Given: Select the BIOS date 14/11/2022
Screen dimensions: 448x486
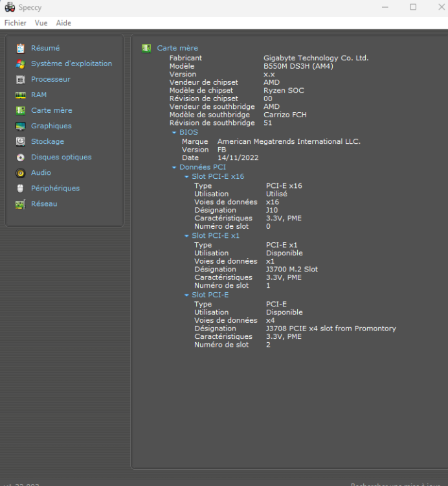Looking at the screenshot, I should click(238, 157).
